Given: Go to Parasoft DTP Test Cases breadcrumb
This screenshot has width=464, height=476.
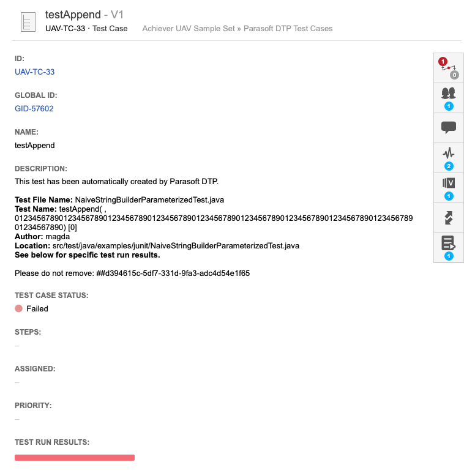Looking at the screenshot, I should [x=288, y=29].
